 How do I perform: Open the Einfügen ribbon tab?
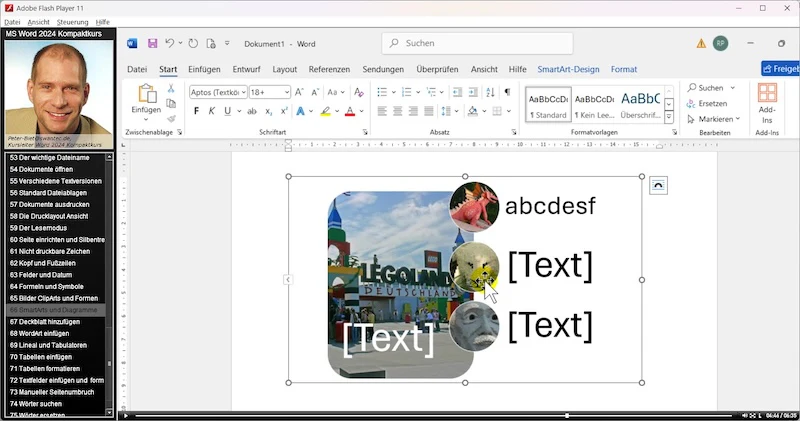[x=204, y=69]
